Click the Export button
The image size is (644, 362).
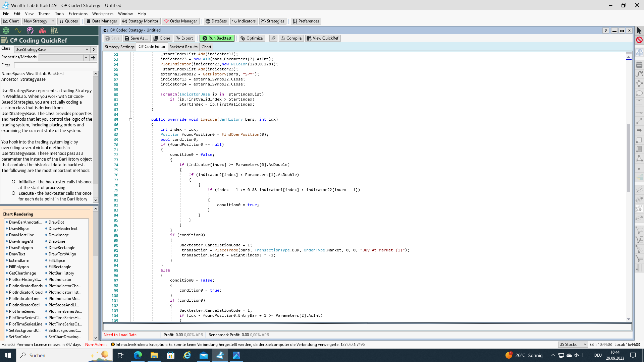coord(184,38)
